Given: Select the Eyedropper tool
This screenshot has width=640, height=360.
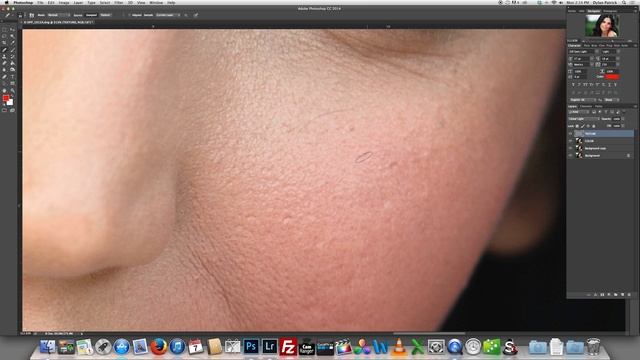Looking at the screenshot, I should coord(13,42).
